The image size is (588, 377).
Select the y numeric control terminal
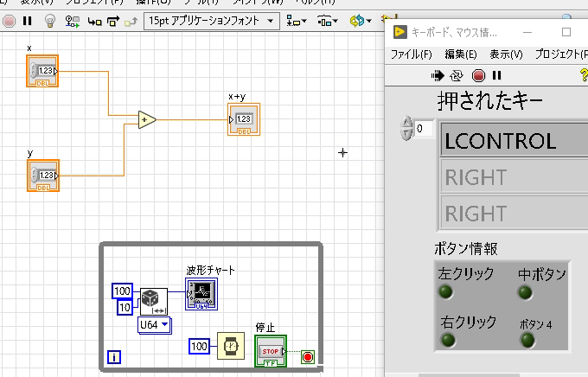pyautogui.click(x=43, y=176)
